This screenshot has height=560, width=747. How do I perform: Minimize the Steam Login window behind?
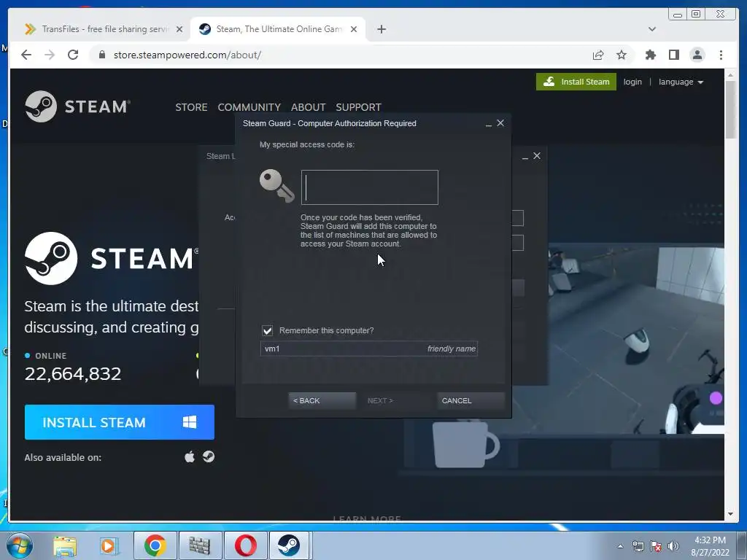pos(525,157)
